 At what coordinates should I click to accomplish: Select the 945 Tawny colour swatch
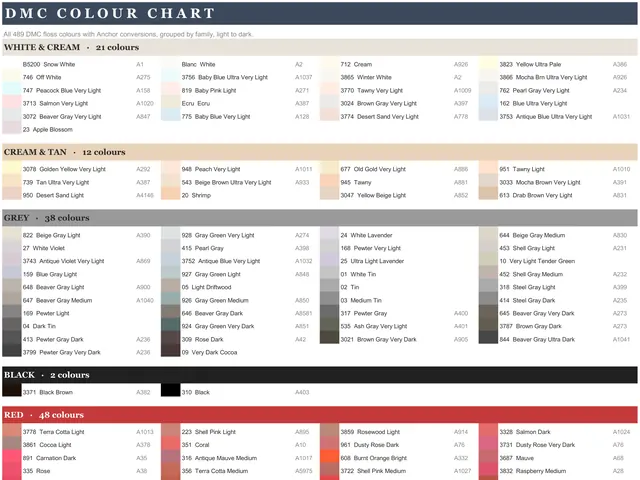[329, 182]
